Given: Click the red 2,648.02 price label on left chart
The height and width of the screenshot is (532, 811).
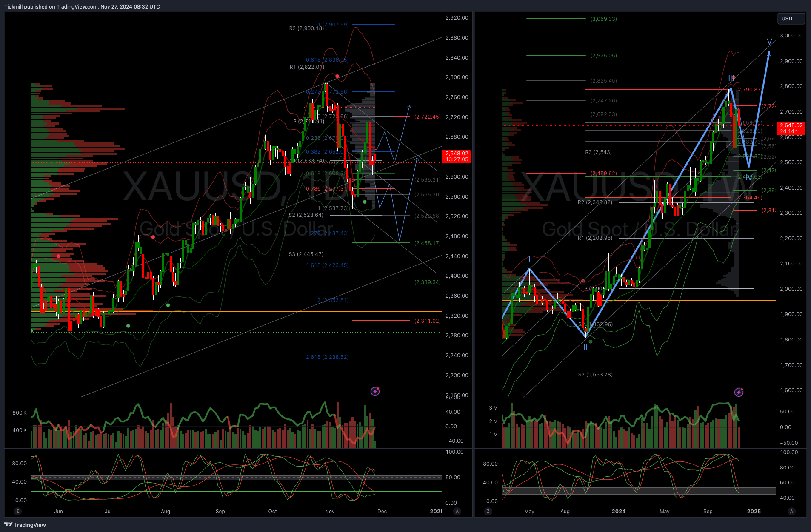Looking at the screenshot, I should point(457,156).
